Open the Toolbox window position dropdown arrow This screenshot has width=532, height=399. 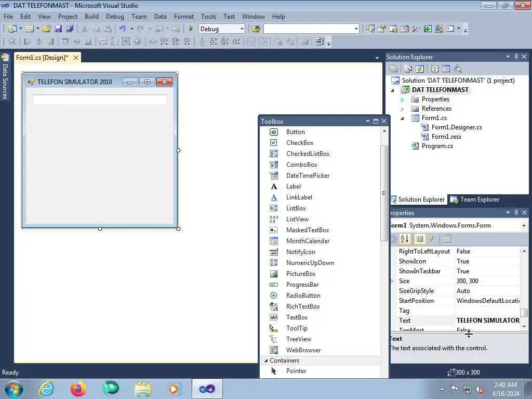[367, 121]
